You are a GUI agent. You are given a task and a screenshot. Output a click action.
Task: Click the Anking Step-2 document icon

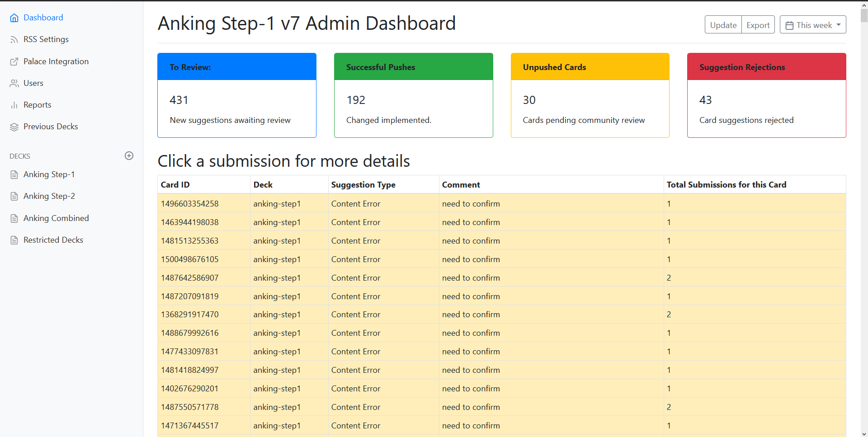14,196
